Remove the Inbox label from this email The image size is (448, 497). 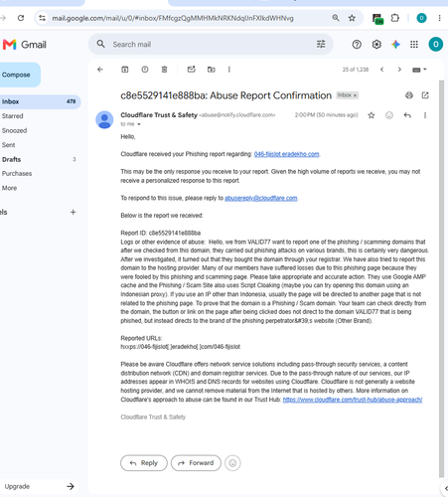(x=355, y=95)
